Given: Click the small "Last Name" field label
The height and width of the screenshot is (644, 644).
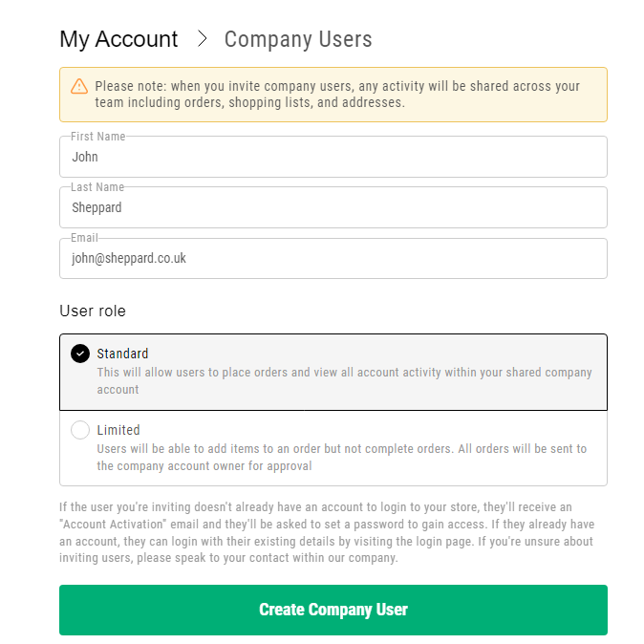Looking at the screenshot, I should (x=97, y=187).
